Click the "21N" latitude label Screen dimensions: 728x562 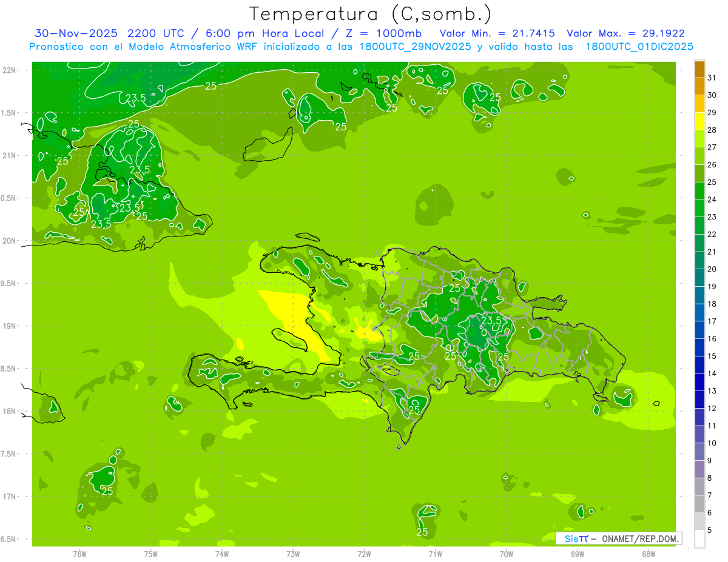[x=10, y=155]
